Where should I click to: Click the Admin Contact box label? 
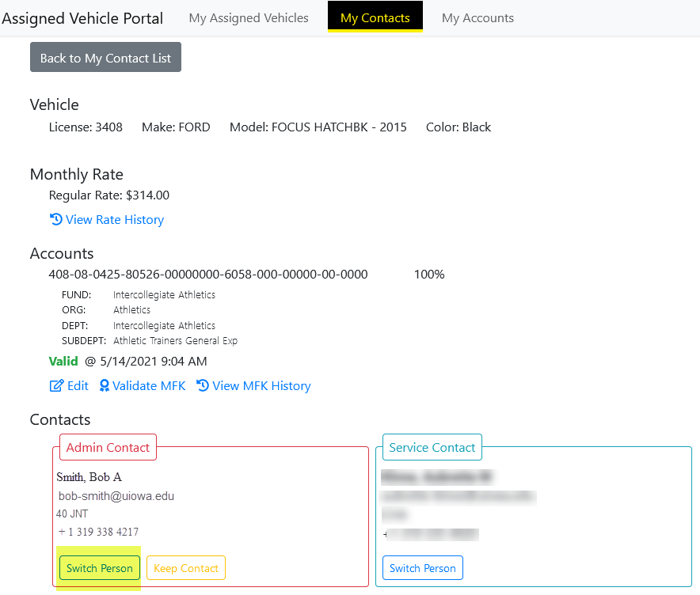[108, 447]
